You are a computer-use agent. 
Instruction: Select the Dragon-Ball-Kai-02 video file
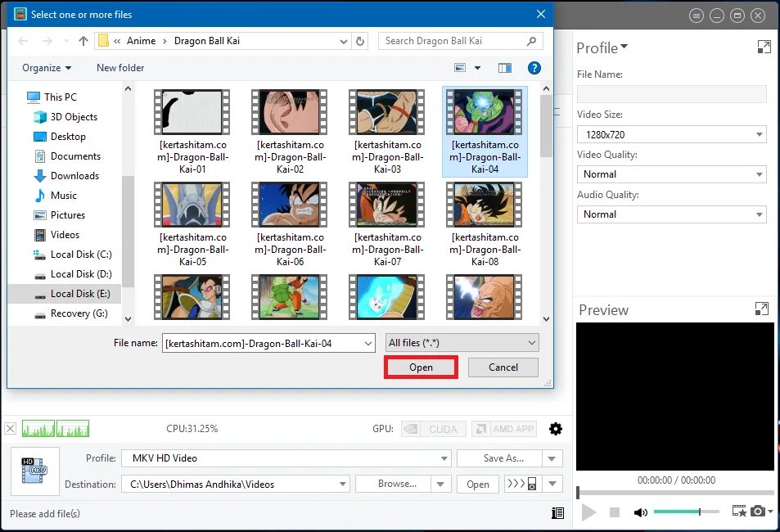[x=290, y=132]
